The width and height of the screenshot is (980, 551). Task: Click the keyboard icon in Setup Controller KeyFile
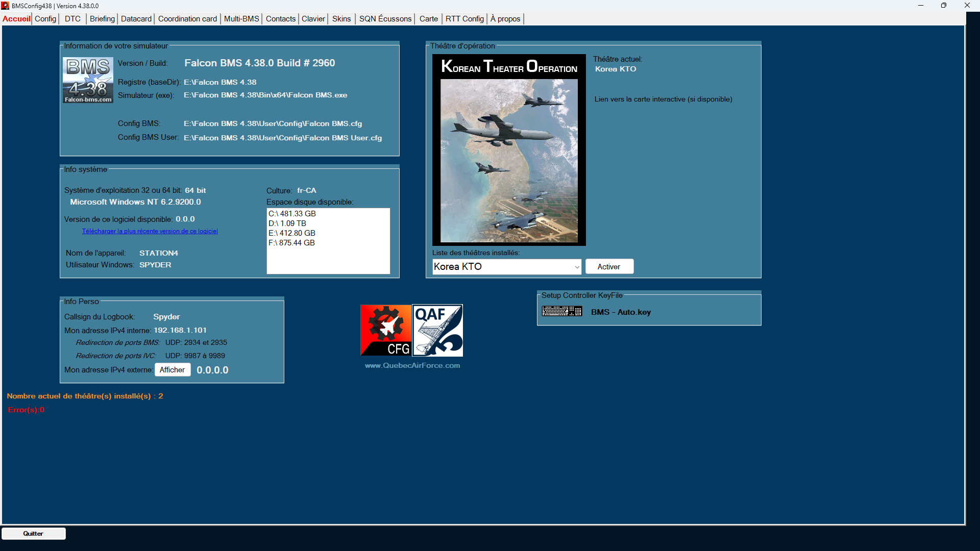(562, 311)
